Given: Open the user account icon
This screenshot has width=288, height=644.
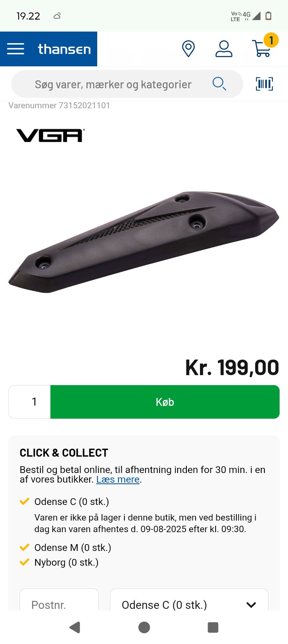Looking at the screenshot, I should pyautogui.click(x=224, y=49).
